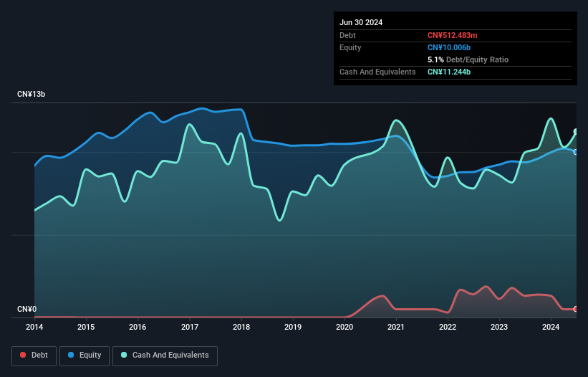Click the 2023 x-axis label
The width and height of the screenshot is (588, 377).
[x=499, y=327]
